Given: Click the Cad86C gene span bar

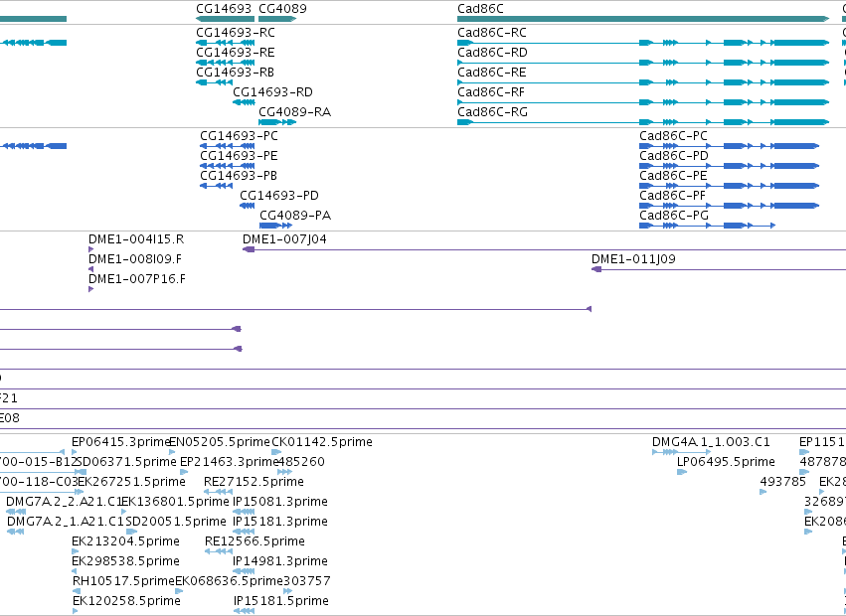Looking at the screenshot, I should pyautogui.click(x=643, y=19).
